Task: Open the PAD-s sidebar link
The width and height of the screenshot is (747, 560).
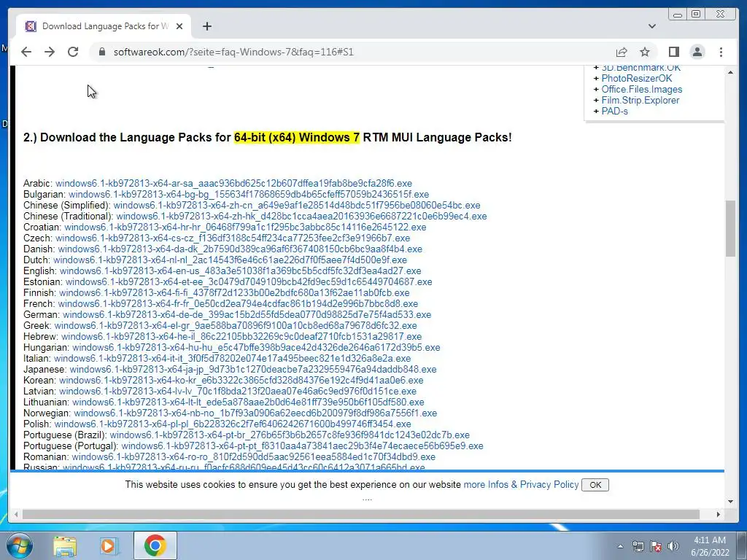Action: coord(614,112)
